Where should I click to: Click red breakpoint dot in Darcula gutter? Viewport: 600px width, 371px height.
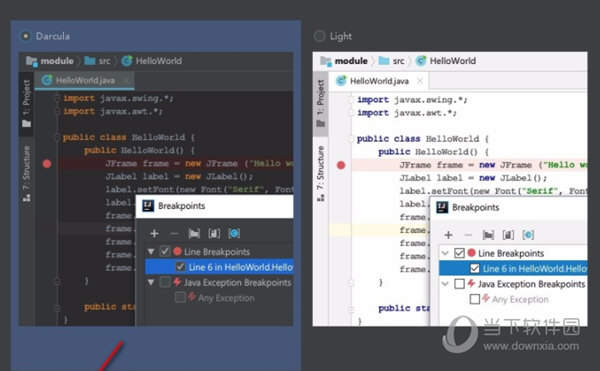(x=47, y=164)
